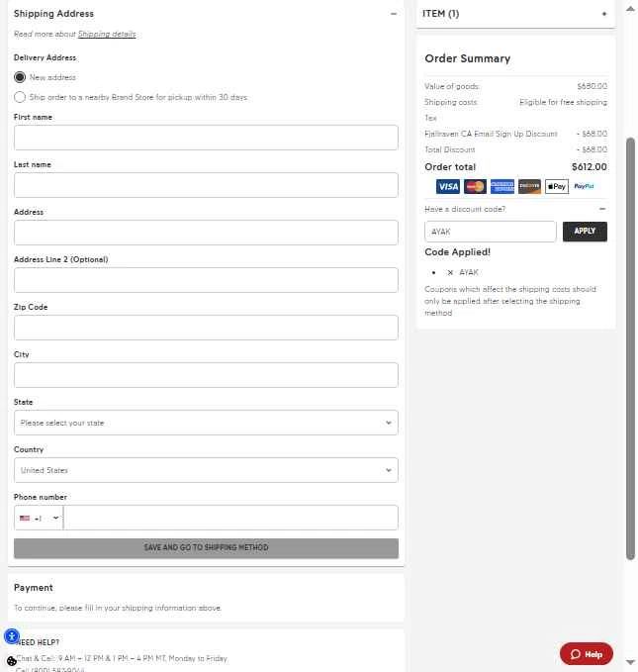This screenshot has width=638, height=672.
Task: Focus the First name field
Action: pos(206,138)
